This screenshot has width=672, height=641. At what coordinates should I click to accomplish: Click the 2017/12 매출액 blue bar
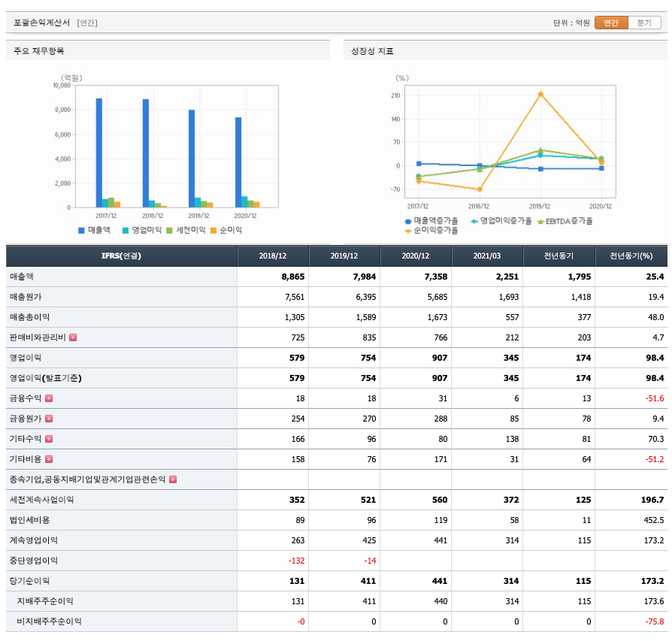click(99, 153)
